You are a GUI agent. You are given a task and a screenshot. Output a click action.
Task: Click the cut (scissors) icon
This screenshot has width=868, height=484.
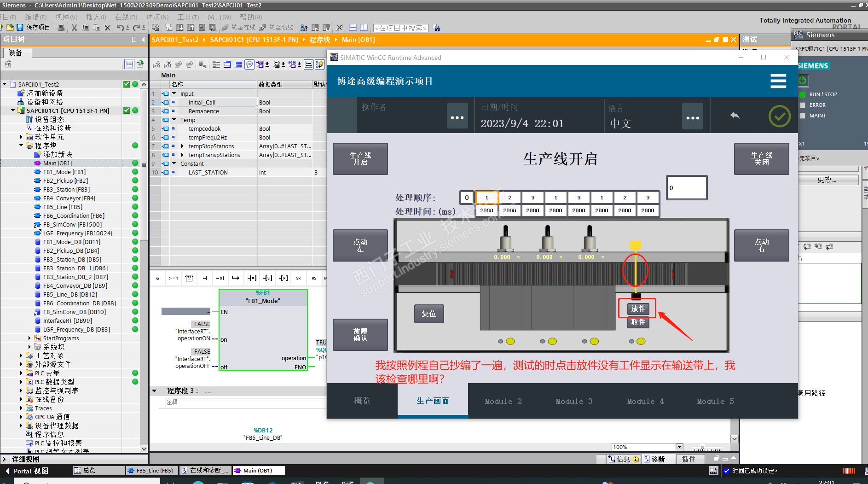[74, 28]
